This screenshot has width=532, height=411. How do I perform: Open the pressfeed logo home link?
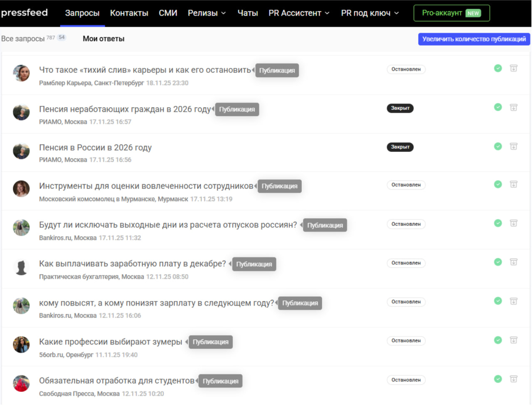pos(24,12)
